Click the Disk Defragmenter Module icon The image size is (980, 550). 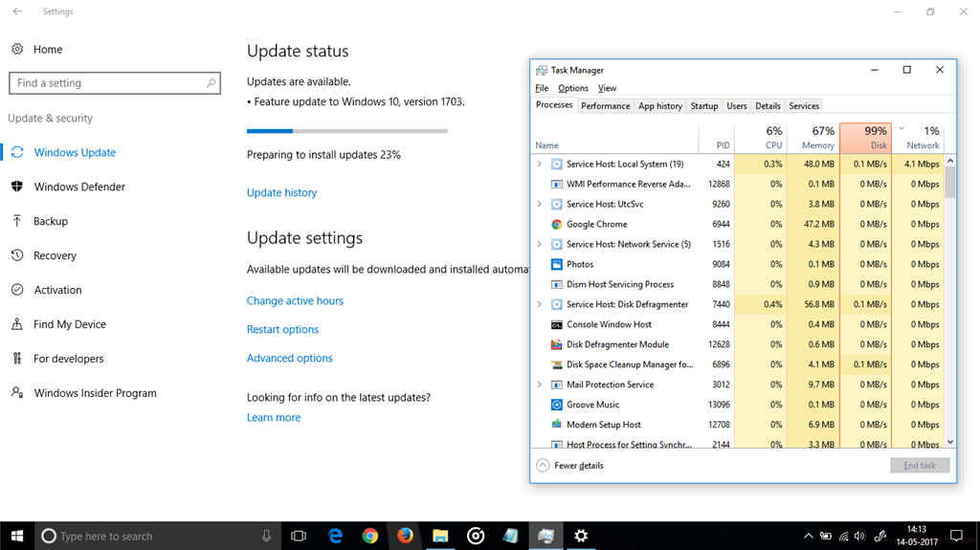[556, 344]
